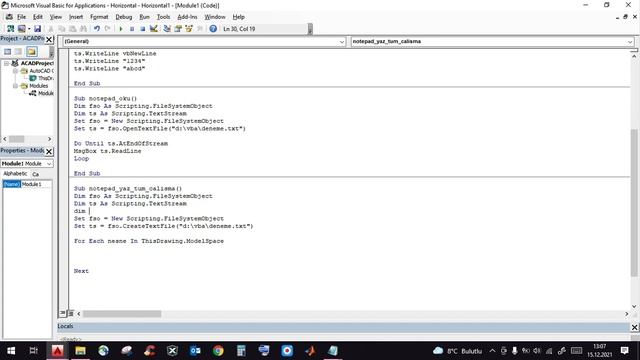Click the Procedure View icon at code window bottom
The image size is (640, 360).
click(x=62, y=313)
